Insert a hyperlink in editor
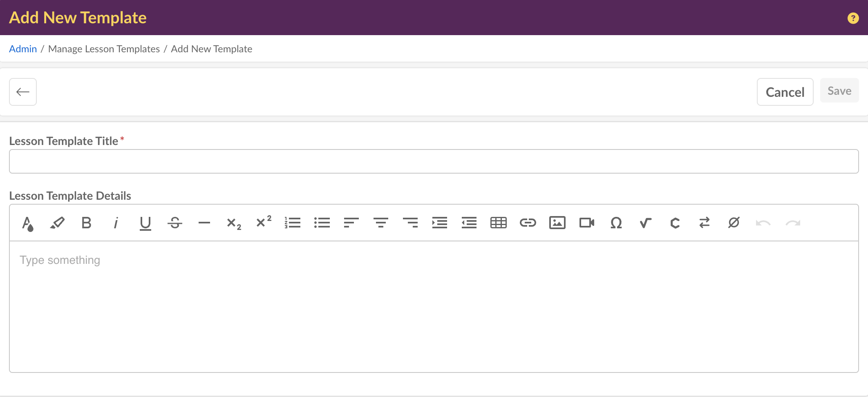The height and width of the screenshot is (397, 868). [528, 223]
